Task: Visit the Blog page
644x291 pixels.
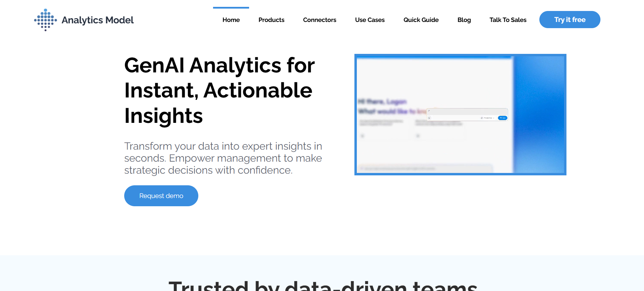Action: pos(464,20)
